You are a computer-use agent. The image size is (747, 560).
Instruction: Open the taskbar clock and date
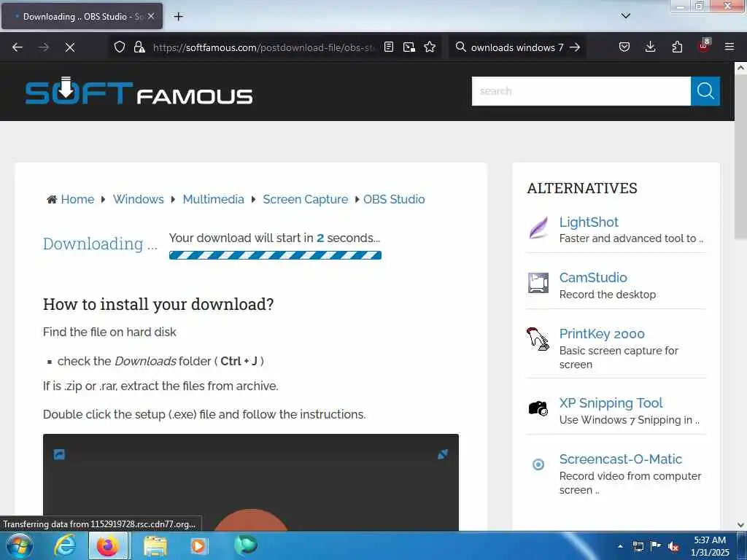(x=709, y=546)
